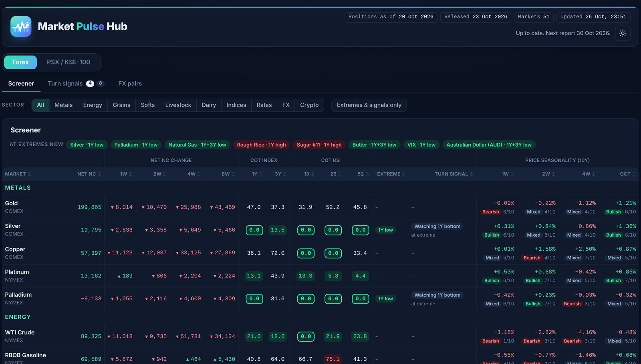Toggle Extremes & signals only filter
Viewport: 641px width, 364px height.
tap(369, 105)
